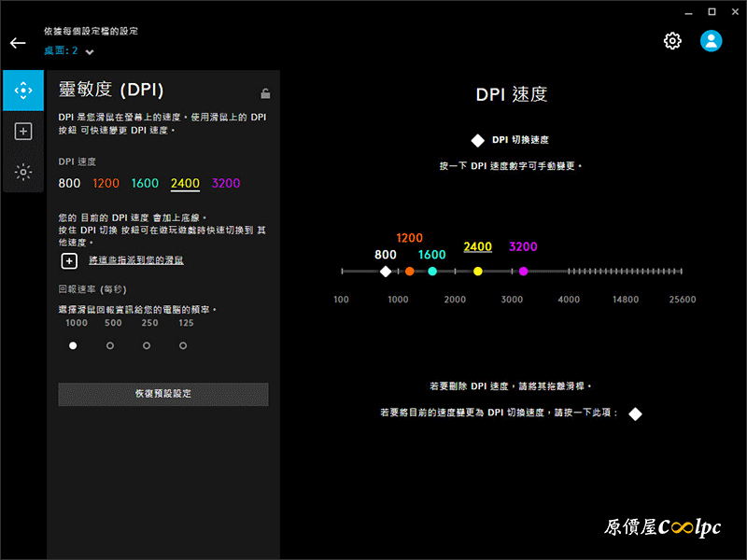Select the 125 report rate radio button
The width and height of the screenshot is (747, 560).
(x=183, y=345)
